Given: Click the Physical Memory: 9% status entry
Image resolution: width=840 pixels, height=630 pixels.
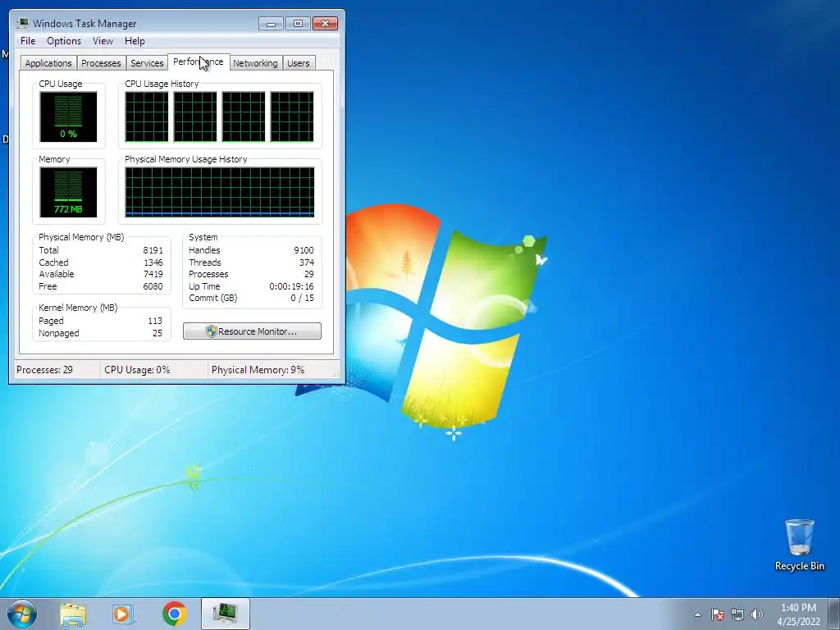Looking at the screenshot, I should click(258, 370).
